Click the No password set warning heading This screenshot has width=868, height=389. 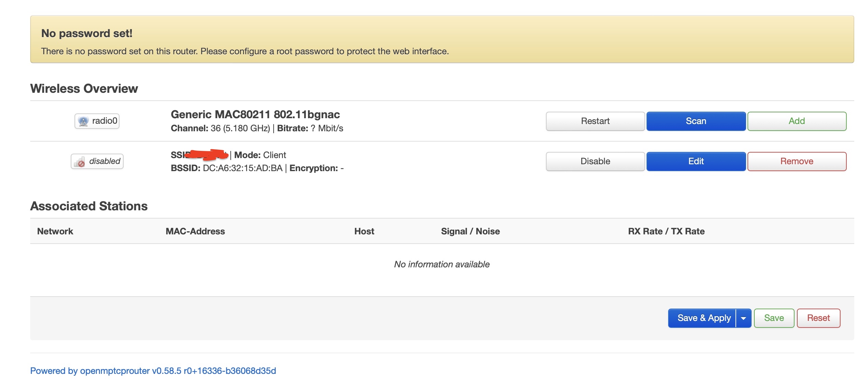[x=87, y=33]
